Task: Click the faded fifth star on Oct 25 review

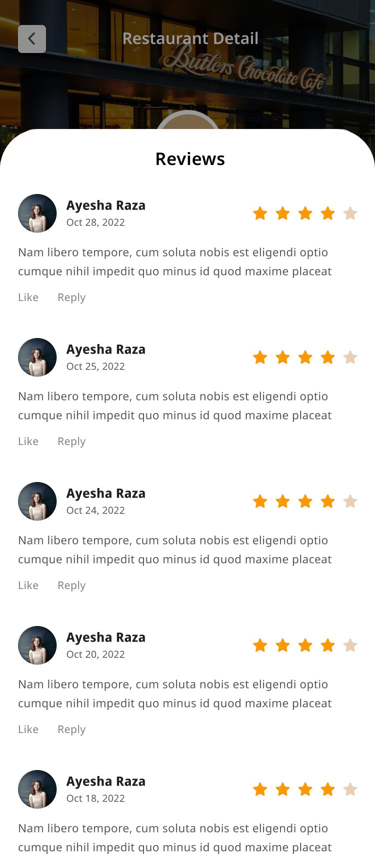Action: click(x=350, y=357)
